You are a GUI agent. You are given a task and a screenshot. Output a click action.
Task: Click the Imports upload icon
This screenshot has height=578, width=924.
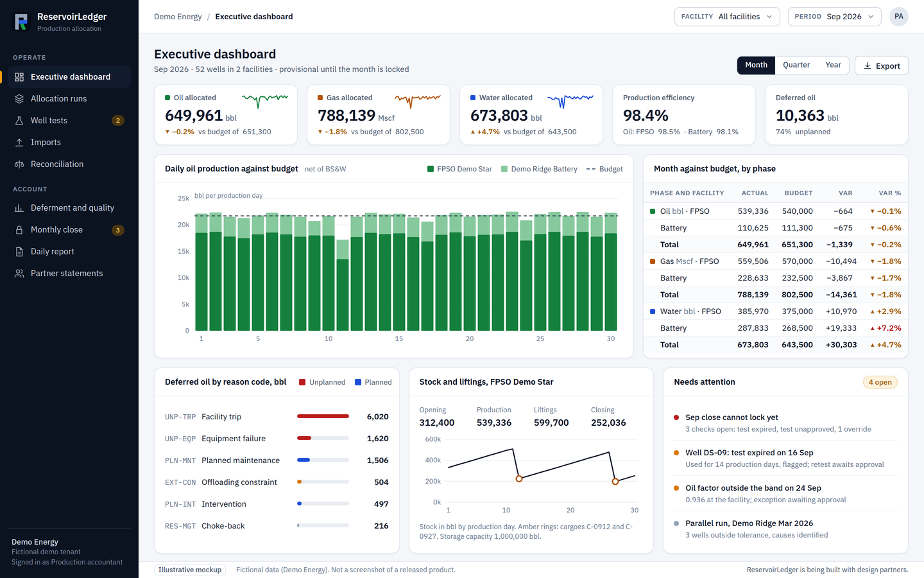(19, 143)
